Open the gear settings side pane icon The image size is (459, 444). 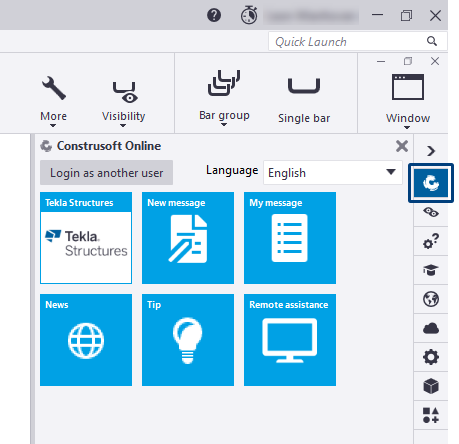(431, 357)
